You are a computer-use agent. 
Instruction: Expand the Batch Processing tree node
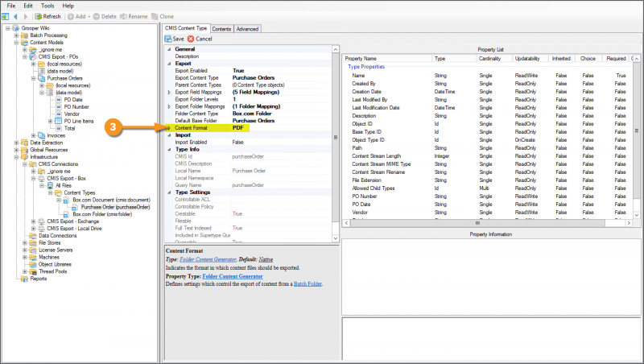pyautogui.click(x=16, y=35)
